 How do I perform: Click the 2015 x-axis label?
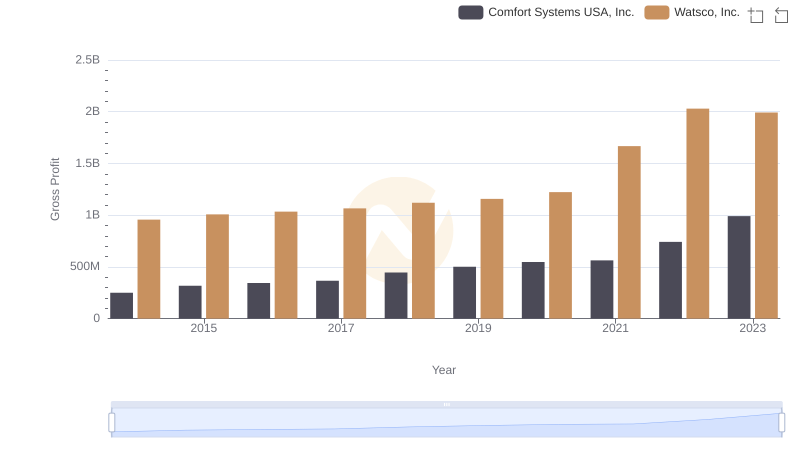point(204,328)
